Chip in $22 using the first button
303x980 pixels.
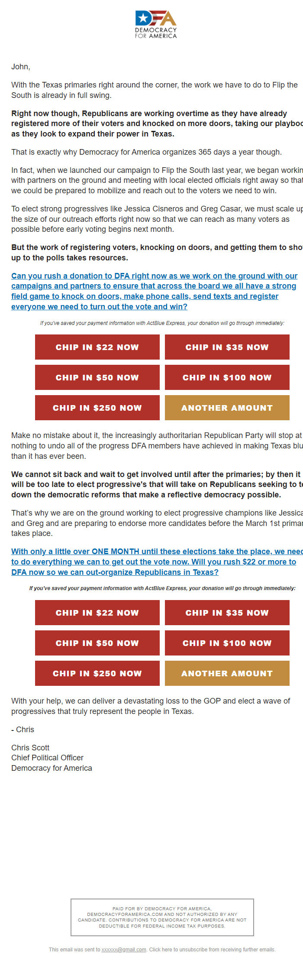[97, 347]
